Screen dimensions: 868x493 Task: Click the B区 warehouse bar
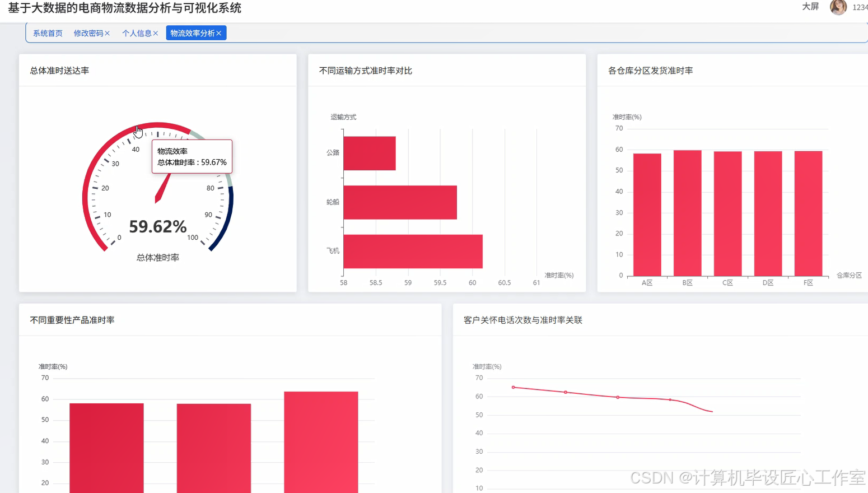coord(687,213)
